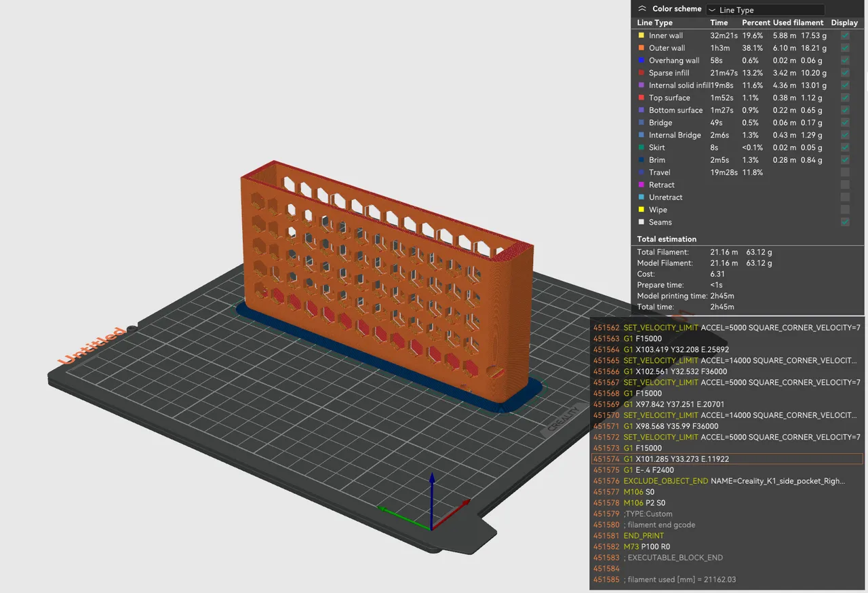Click the Bridge blue legend icon
The width and height of the screenshot is (868, 593).
(x=640, y=122)
